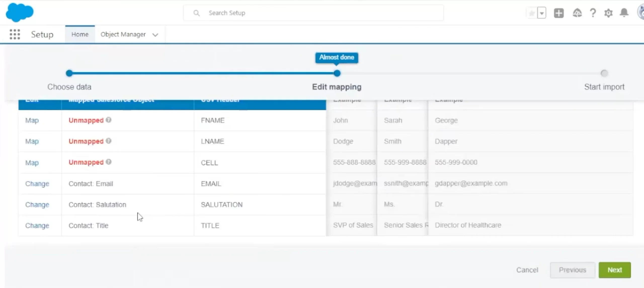644x288 pixels.
Task: Click the help icon beside CELL Unmapped
Action: click(108, 162)
